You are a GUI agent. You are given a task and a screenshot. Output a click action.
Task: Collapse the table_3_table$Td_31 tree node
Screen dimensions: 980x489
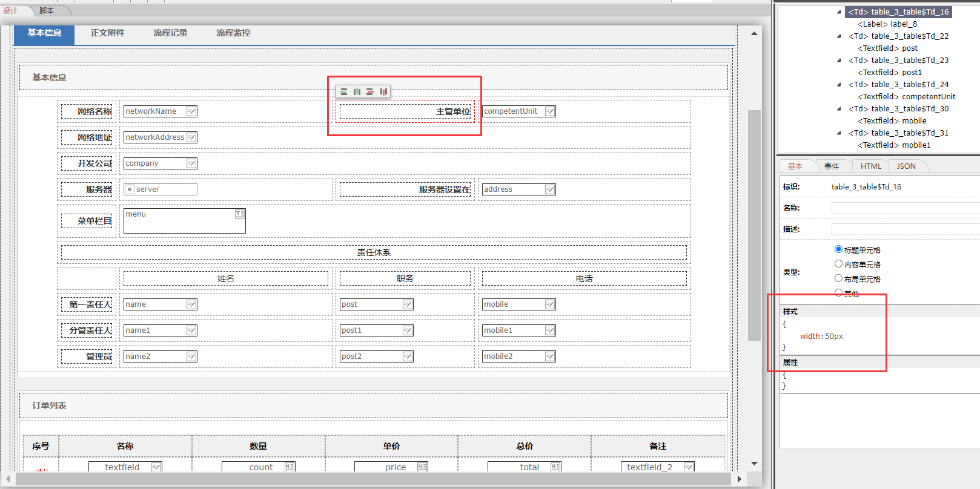pos(839,133)
